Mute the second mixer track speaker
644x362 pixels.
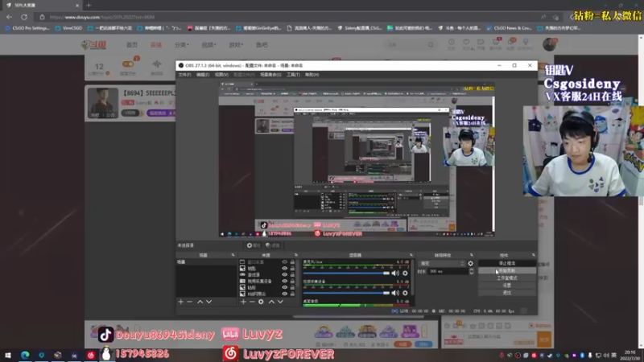(x=395, y=293)
